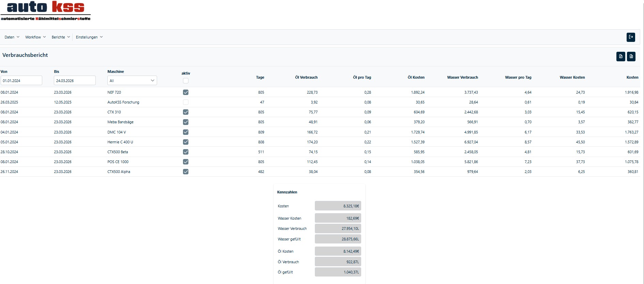Enable the aktiv checkbox for AutoKSS Forschung
This screenshot has width=644, height=284.
point(186,102)
